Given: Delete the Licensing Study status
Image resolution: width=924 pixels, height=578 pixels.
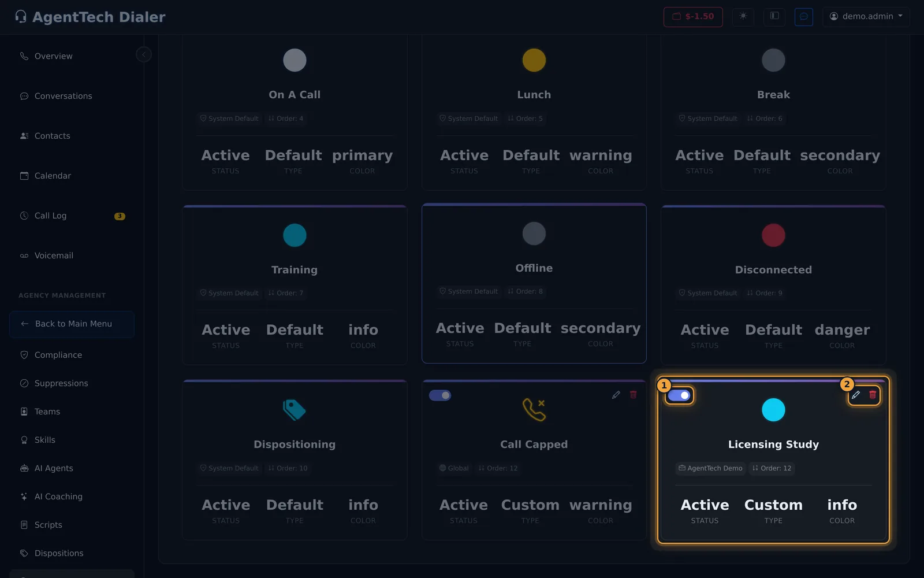Looking at the screenshot, I should (873, 395).
